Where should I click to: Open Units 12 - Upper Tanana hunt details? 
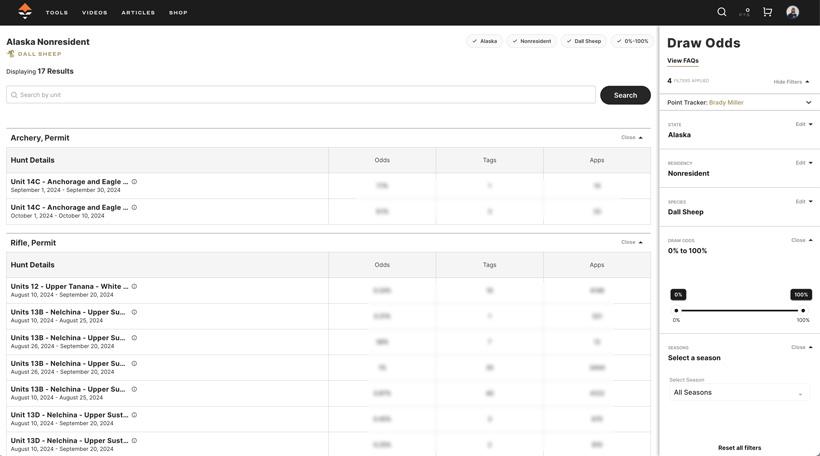pyautogui.click(x=69, y=287)
